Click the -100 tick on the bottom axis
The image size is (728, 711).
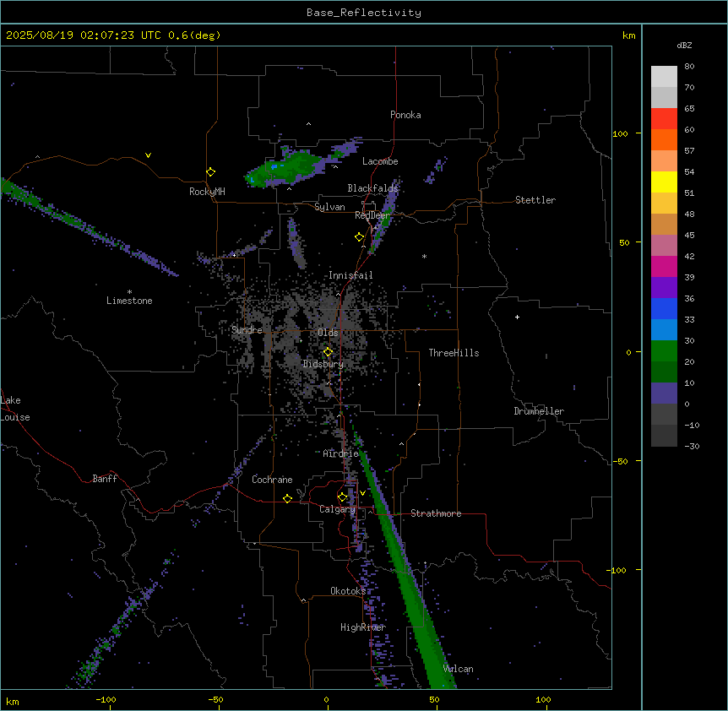tap(106, 699)
